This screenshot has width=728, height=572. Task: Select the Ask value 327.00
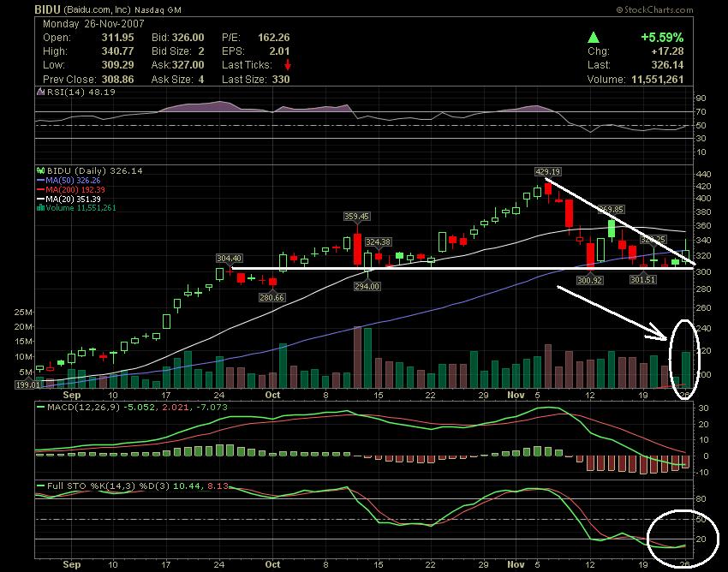pyautogui.click(x=188, y=65)
